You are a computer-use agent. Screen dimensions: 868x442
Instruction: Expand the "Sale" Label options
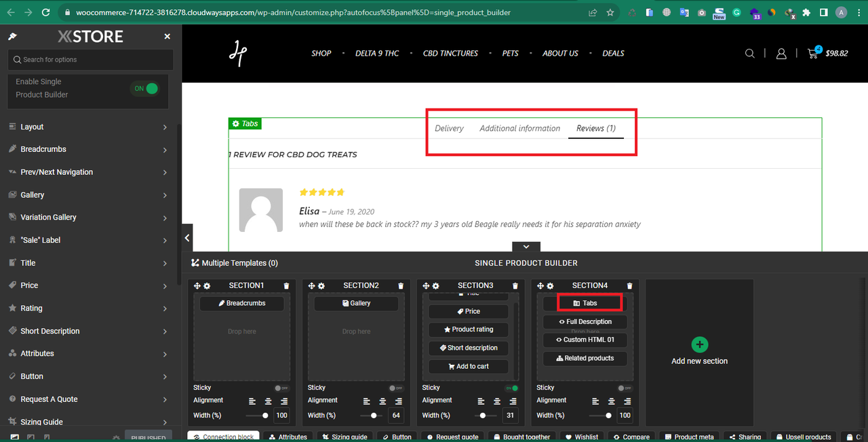(88, 240)
